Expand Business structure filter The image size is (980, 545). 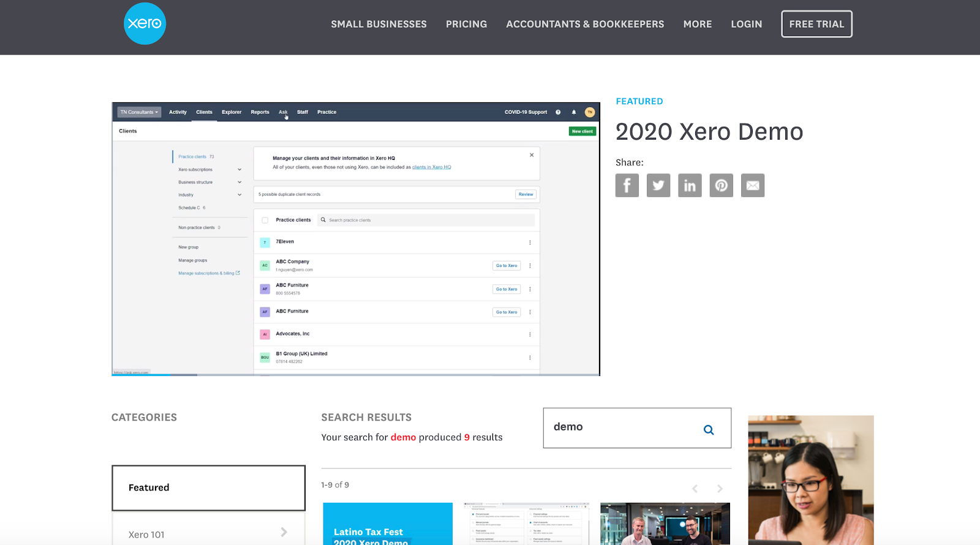tap(239, 182)
